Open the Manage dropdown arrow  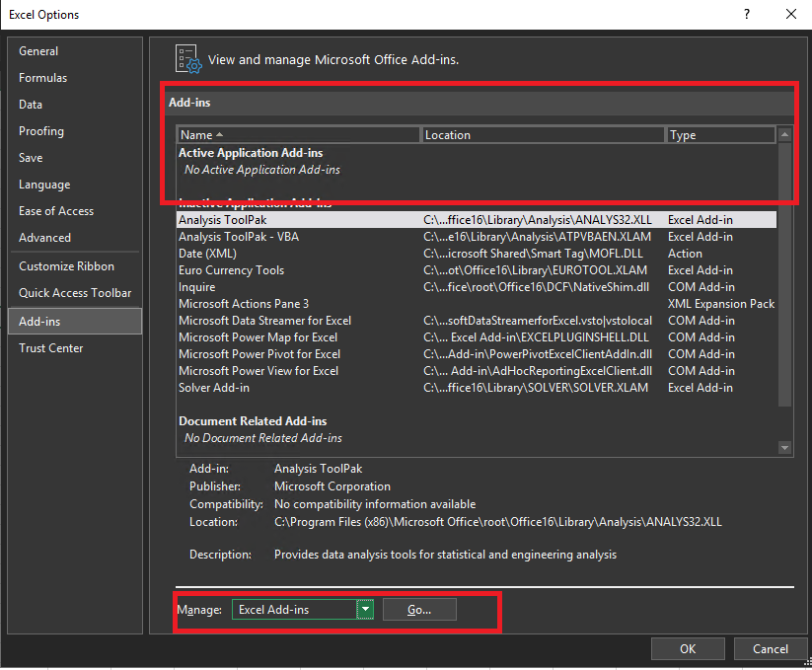click(365, 610)
